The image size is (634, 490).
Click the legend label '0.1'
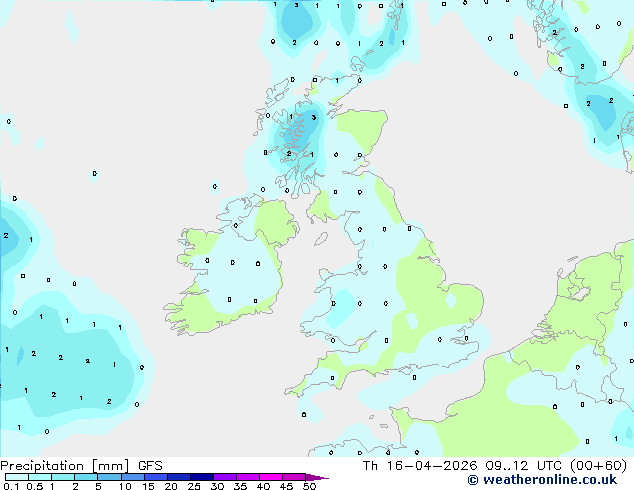point(11,486)
